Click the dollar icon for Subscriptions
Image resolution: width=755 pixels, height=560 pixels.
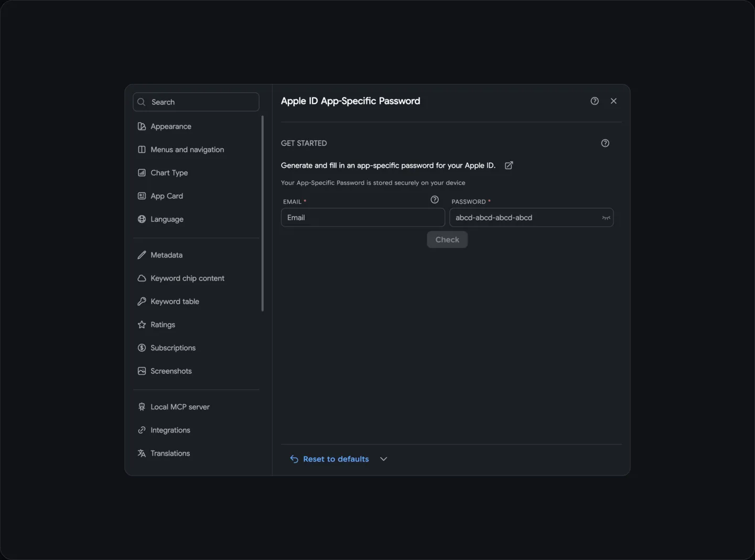pyautogui.click(x=142, y=348)
